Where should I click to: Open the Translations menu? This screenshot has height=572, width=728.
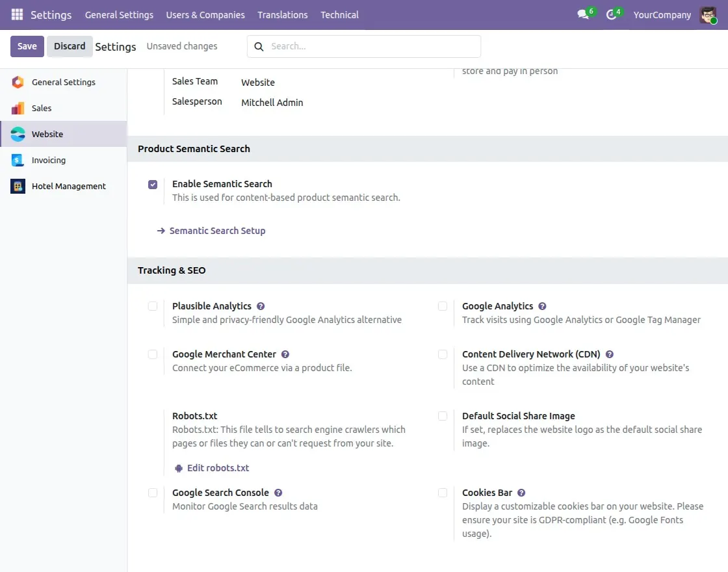pos(282,15)
